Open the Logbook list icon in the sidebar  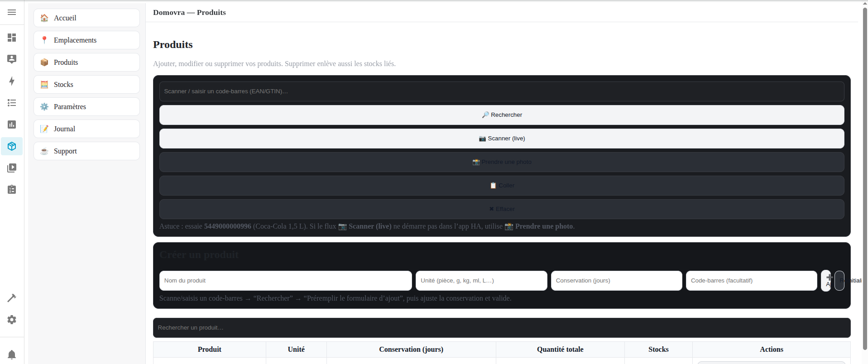[x=12, y=103]
